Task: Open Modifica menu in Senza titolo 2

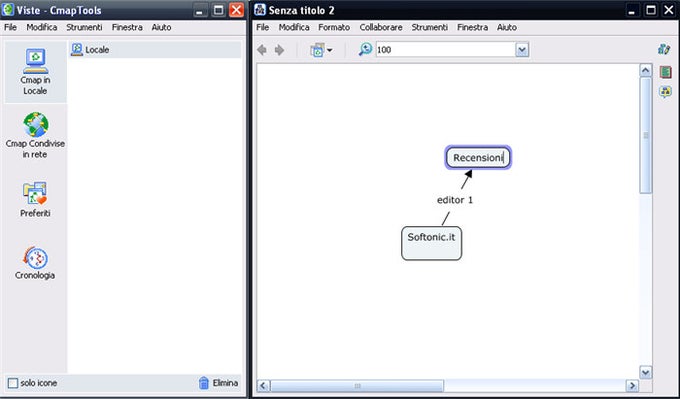Action: tap(294, 27)
